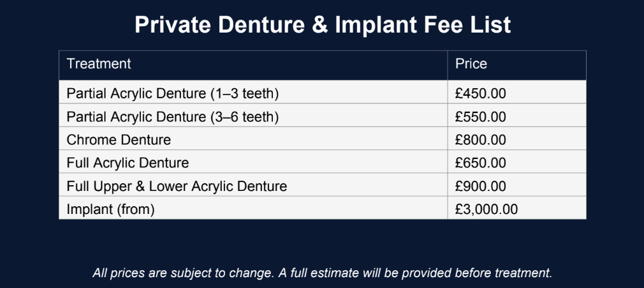
Task: Click the Partial Acrylic Denture (3–6 teeth) cell
Action: [173, 117]
